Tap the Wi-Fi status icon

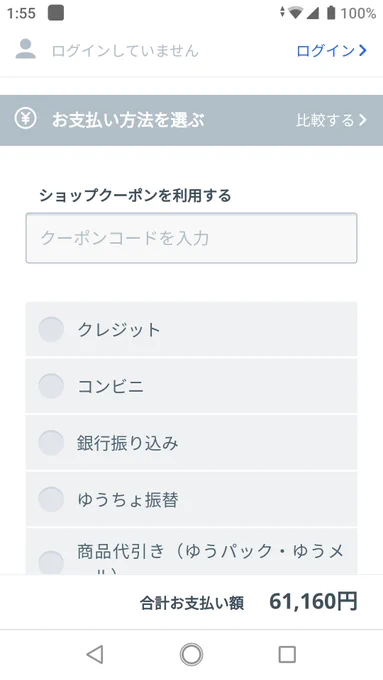tap(296, 13)
